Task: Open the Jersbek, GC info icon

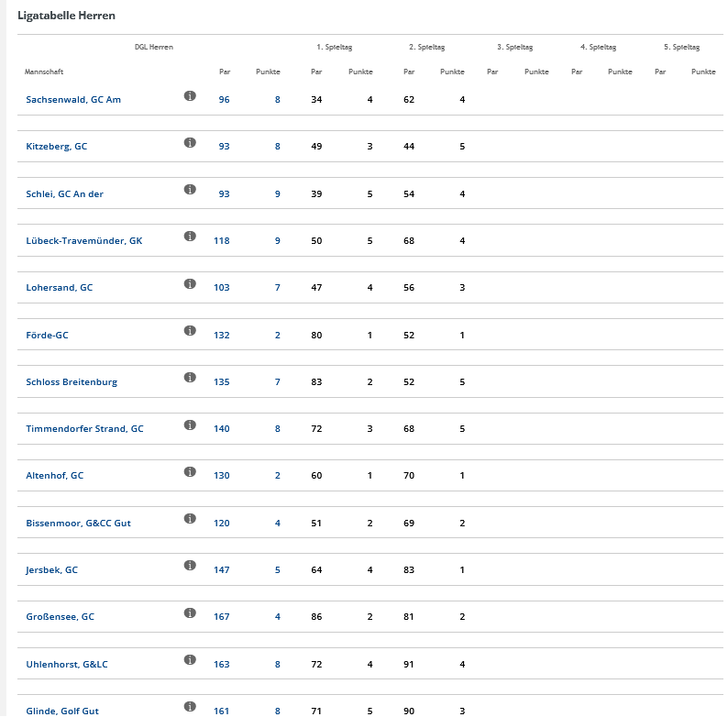Action: pos(190,566)
